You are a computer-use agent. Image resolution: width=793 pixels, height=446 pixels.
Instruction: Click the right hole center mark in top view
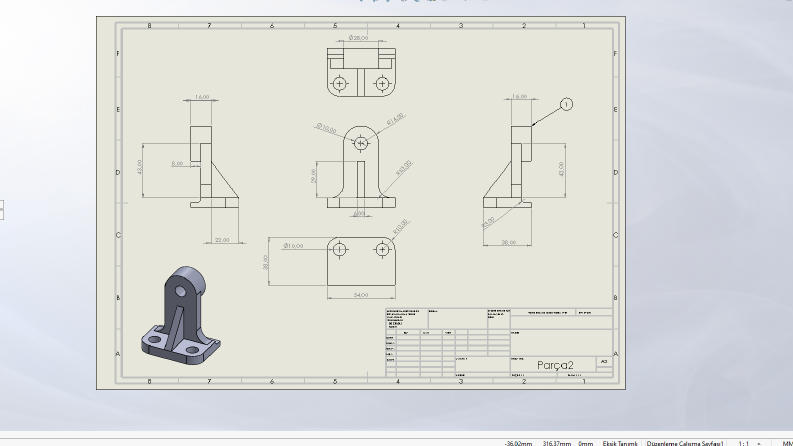click(382, 83)
